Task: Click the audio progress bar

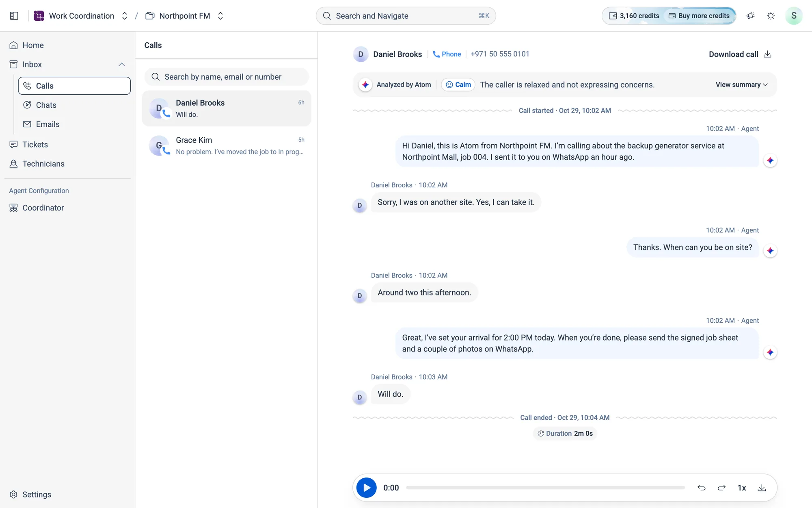Action: (x=545, y=488)
